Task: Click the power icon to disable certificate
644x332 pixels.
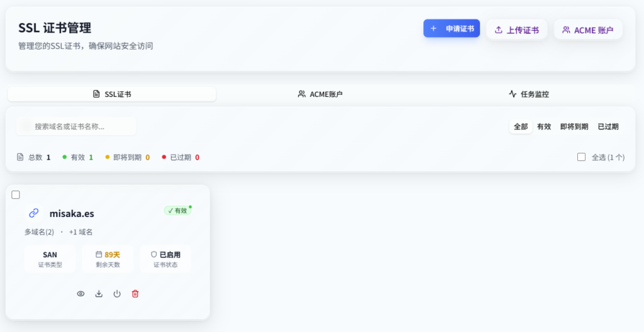Action: pos(117,294)
